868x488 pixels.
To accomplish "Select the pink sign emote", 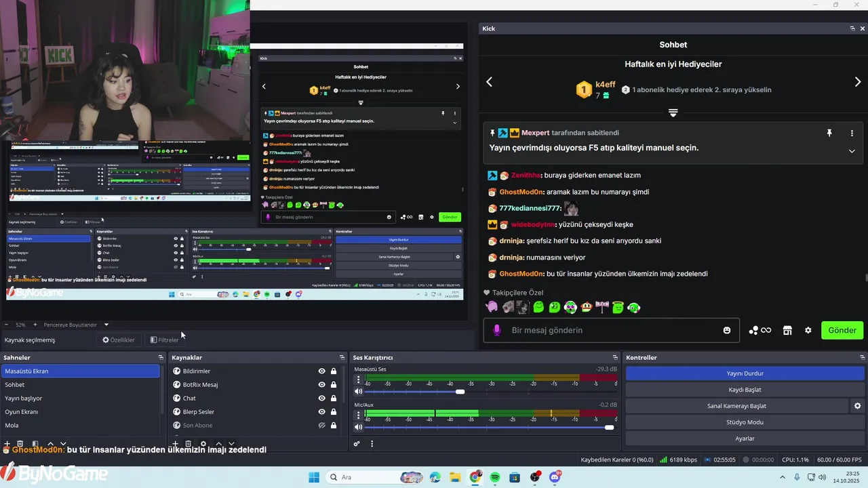I will coord(602,307).
